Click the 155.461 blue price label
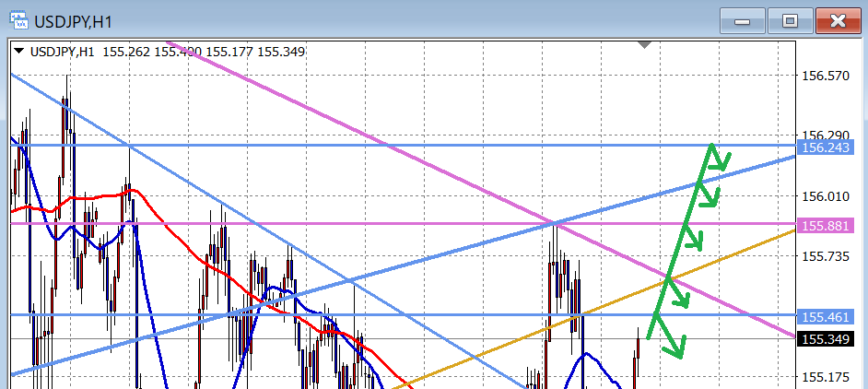The width and height of the screenshot is (868, 389). pos(826,316)
